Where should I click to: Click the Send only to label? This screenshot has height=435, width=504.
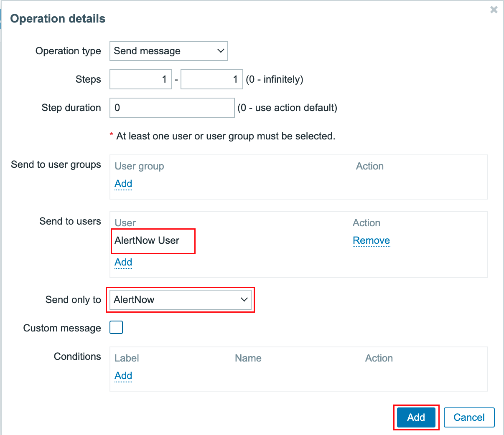tap(73, 300)
